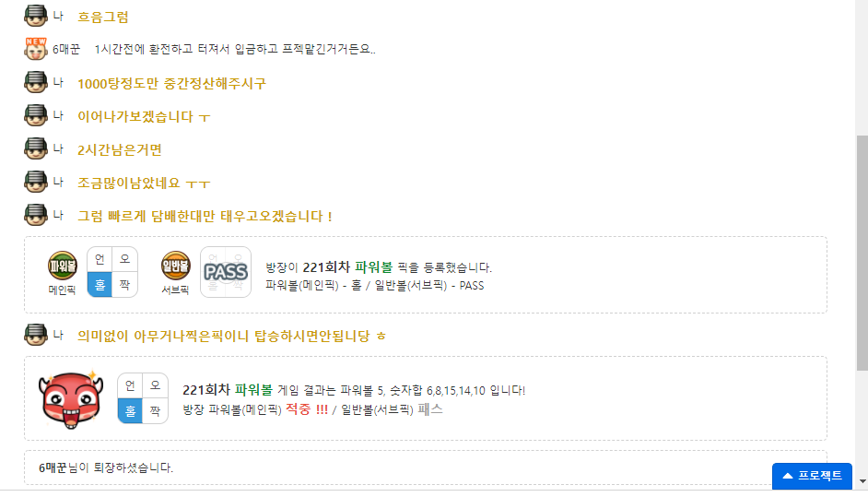The image size is (868, 497).
Task: Expand the blue 프로젝트 panel button
Action: pyautogui.click(x=812, y=476)
